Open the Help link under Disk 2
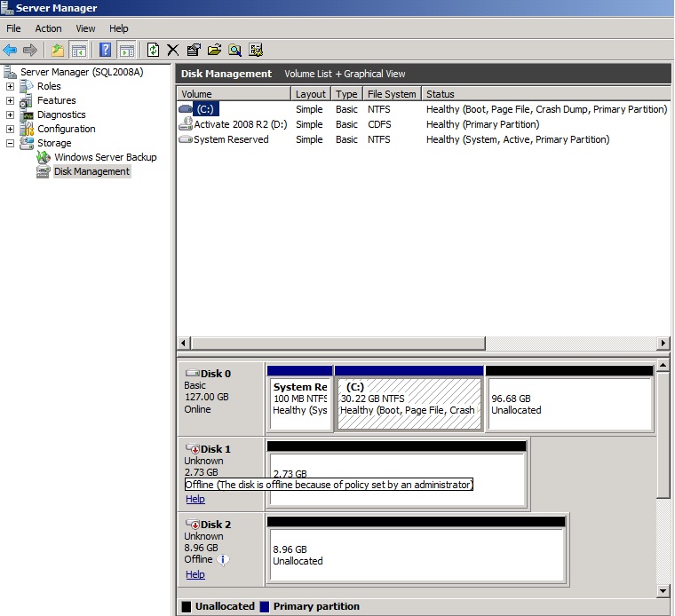 point(195,574)
